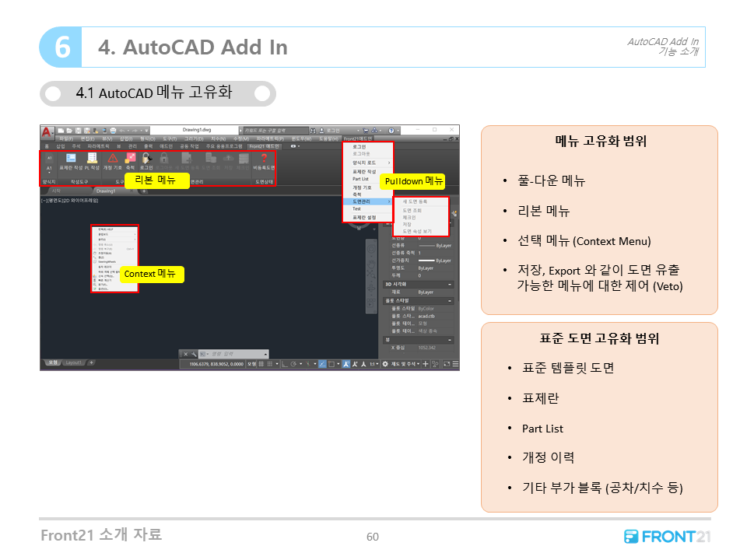Toggle the highlighted annotation visibility icon

tap(346, 364)
